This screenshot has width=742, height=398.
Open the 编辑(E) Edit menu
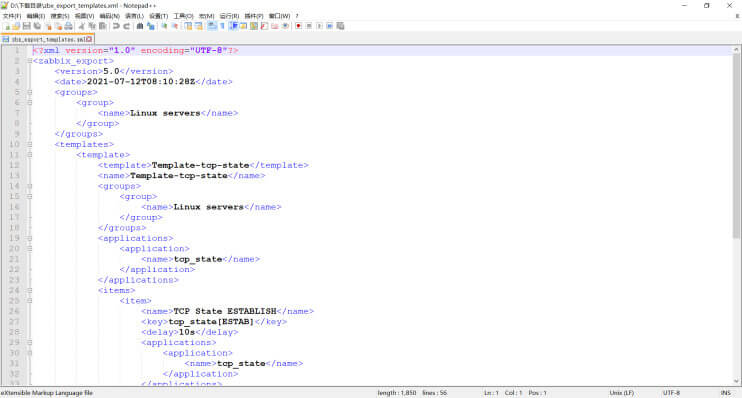pos(36,16)
